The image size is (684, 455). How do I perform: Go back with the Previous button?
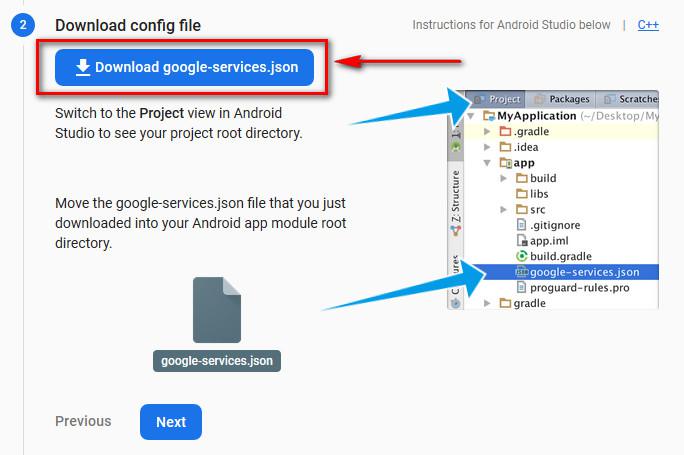click(x=83, y=421)
